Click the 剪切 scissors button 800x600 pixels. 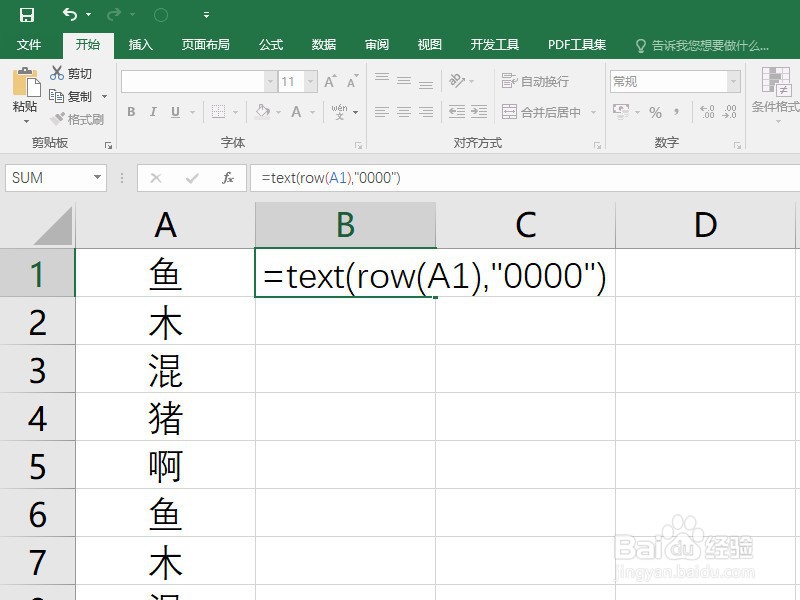click(x=71, y=73)
